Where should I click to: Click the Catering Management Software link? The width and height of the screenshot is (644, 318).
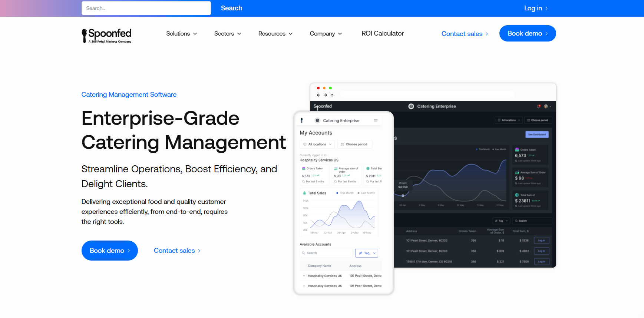pos(129,95)
